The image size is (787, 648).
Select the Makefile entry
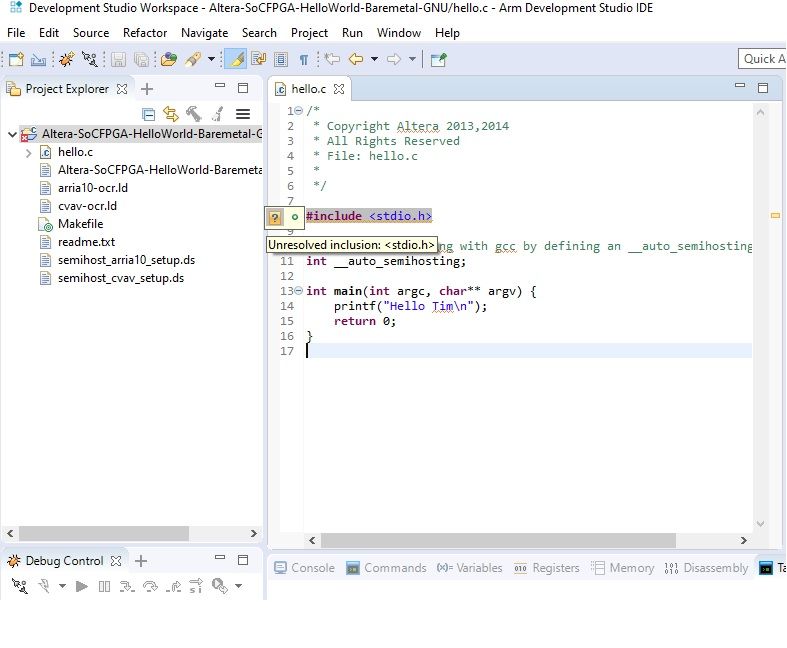tap(80, 224)
